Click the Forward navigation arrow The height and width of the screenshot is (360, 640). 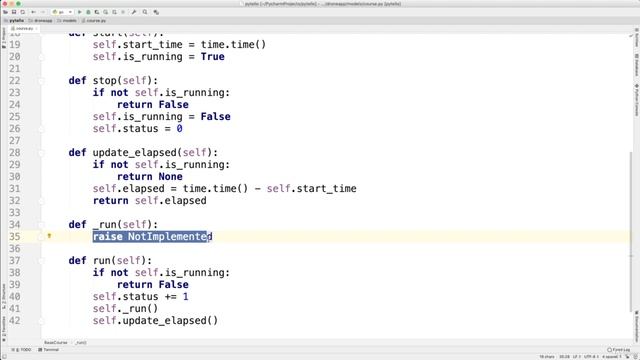[x=42, y=12]
